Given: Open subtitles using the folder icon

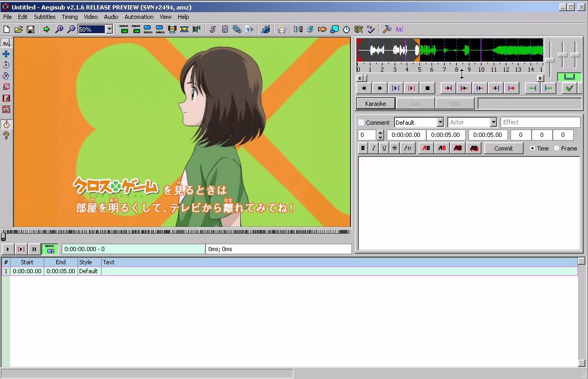Looking at the screenshot, I should 18,29.
